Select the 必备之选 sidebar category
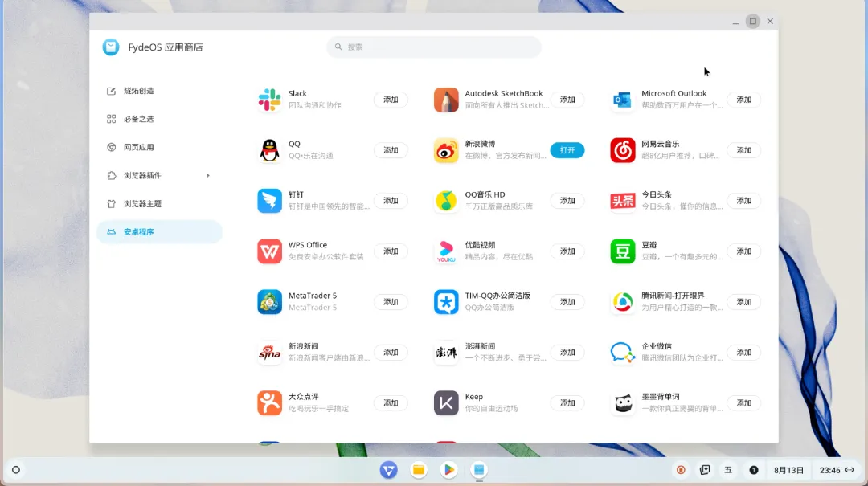 tap(159, 119)
